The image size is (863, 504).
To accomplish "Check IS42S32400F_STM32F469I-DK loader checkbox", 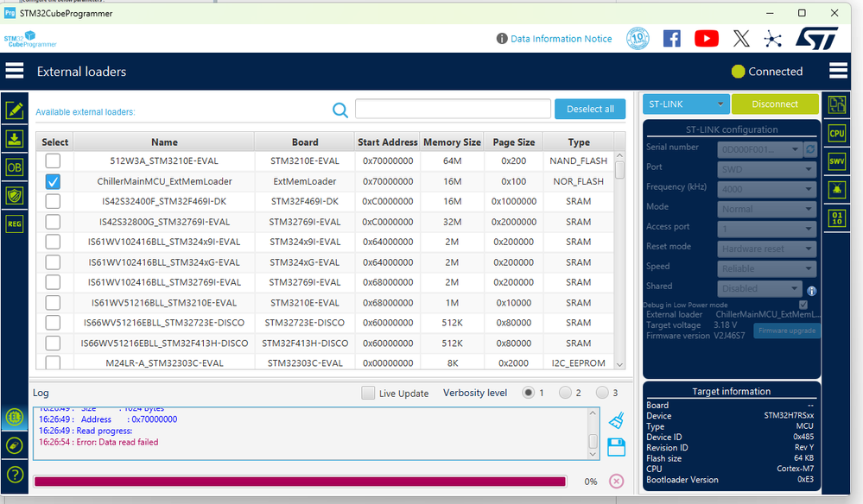I will [53, 201].
